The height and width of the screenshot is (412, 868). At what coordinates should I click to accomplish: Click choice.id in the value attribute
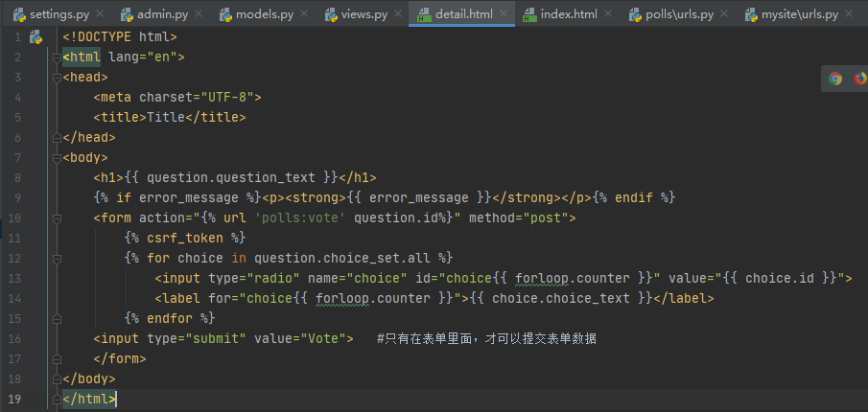point(780,278)
